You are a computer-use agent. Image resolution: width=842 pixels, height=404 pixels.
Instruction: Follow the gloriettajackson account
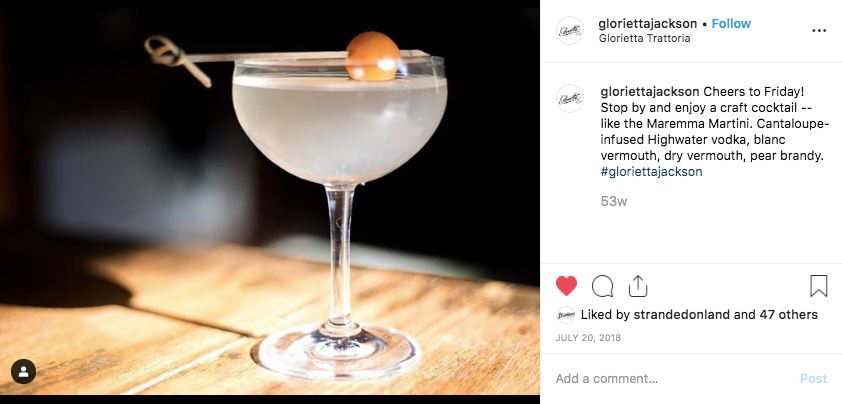point(731,24)
